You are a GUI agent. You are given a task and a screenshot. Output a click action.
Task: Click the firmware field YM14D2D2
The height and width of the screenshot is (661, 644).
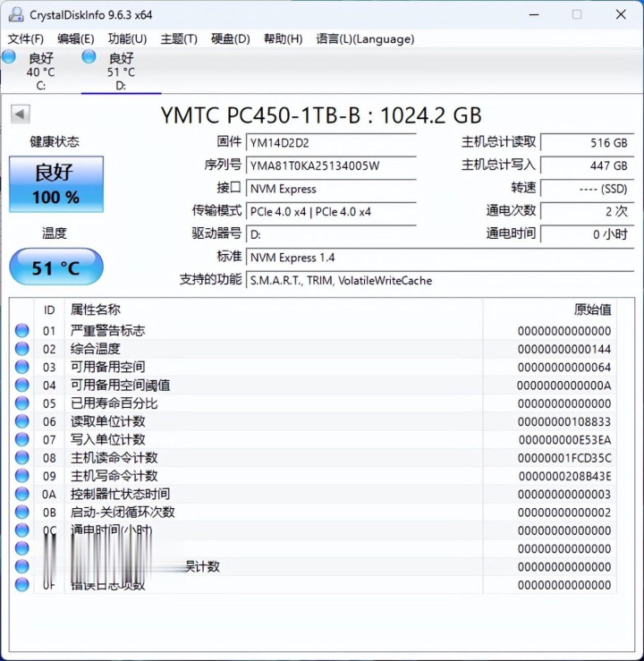tap(331, 142)
